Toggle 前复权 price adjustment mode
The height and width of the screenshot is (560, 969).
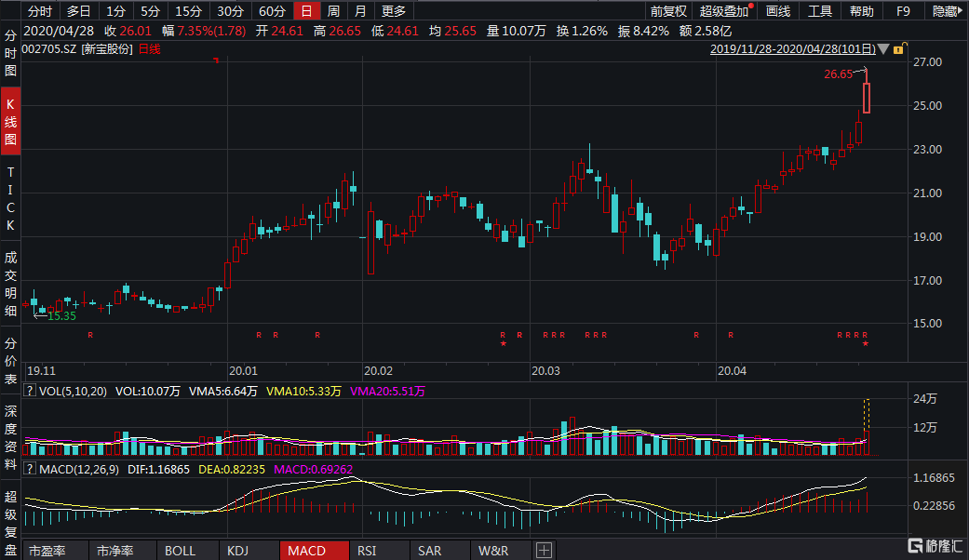coord(668,11)
